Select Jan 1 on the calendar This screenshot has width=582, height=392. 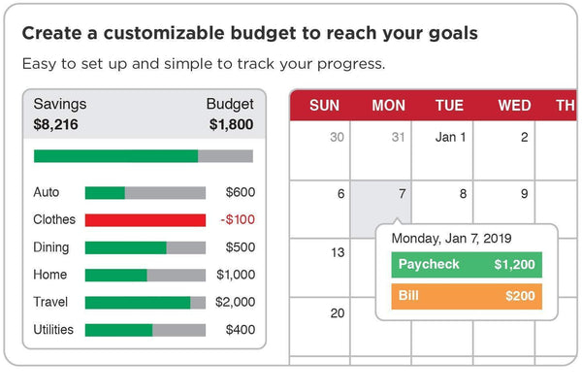coord(450,138)
